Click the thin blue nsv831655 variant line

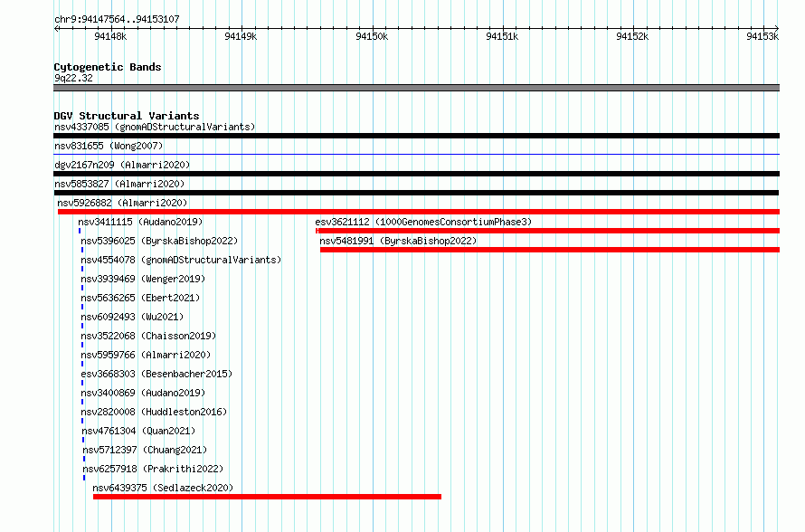click(416, 154)
